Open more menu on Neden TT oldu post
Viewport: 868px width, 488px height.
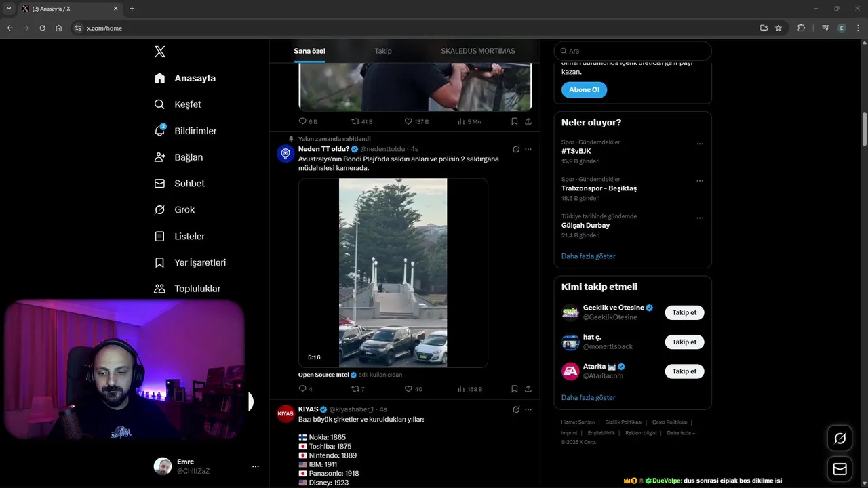(528, 149)
